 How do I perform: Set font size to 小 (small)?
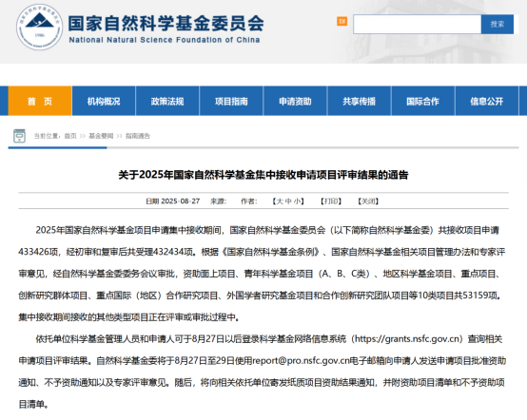pyautogui.click(x=297, y=201)
